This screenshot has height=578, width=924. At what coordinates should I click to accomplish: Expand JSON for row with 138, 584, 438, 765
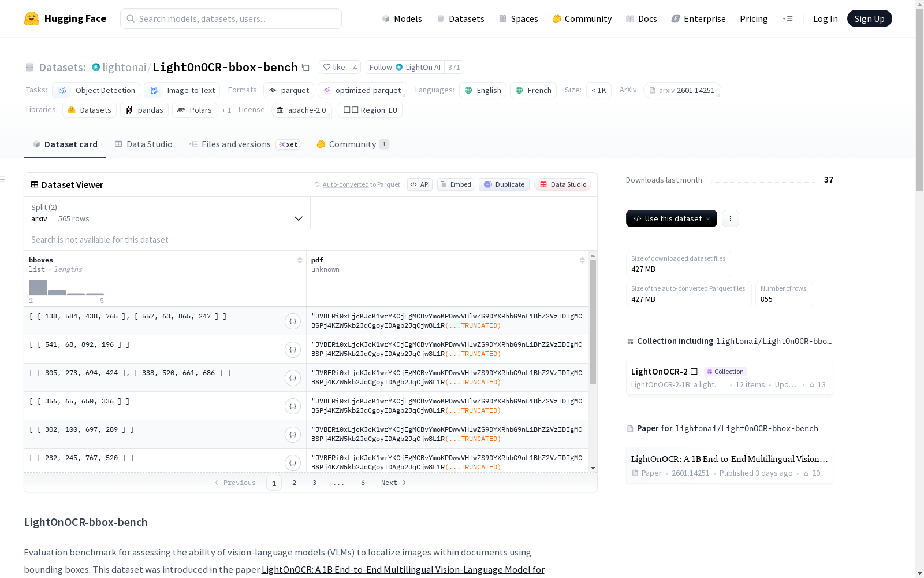click(x=293, y=321)
